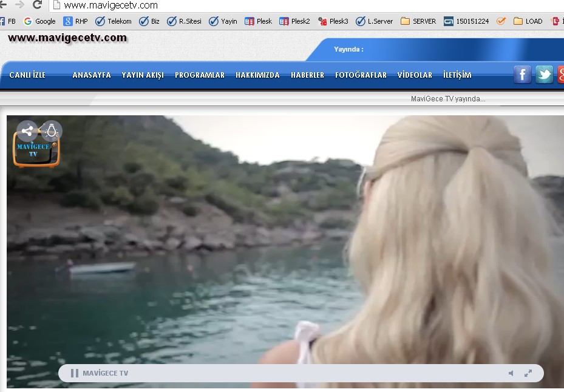Open the Yayin bookmark
This screenshot has height=392, width=564.
[x=223, y=21]
